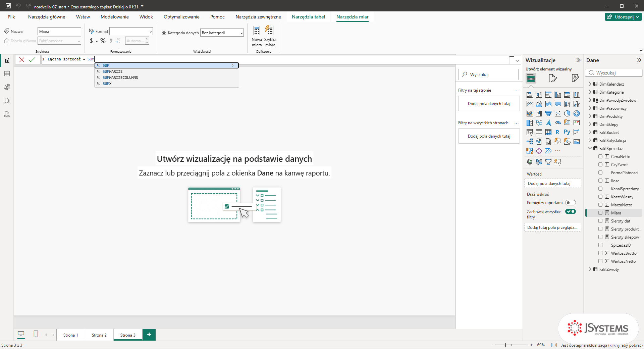Image resolution: width=644 pixels, height=349 pixels.
Task: Expand the DimKalendarz table
Action: (590, 84)
